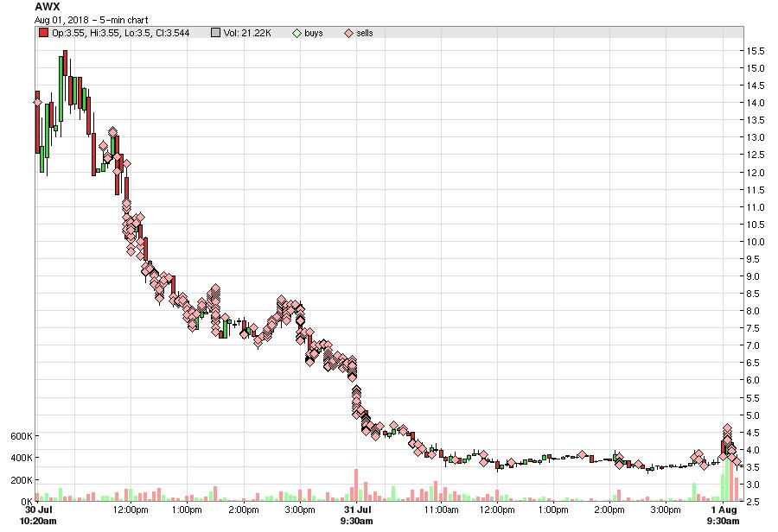Click the '30 Jul 10:20am' time label
Viewport: 778px width, 532px height.
pyautogui.click(x=38, y=515)
